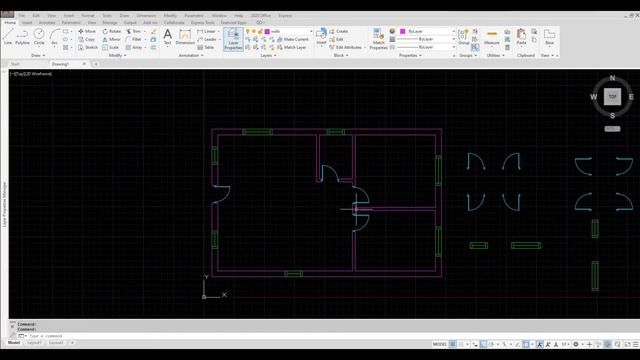This screenshot has height=360, width=640.
Task: Toggle layer lock icon in Layers panel
Action: pyautogui.click(x=260, y=31)
